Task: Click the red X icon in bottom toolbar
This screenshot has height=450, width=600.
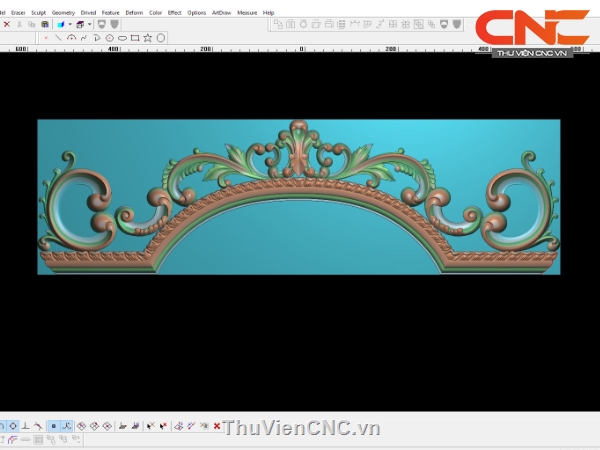Action: click(217, 426)
